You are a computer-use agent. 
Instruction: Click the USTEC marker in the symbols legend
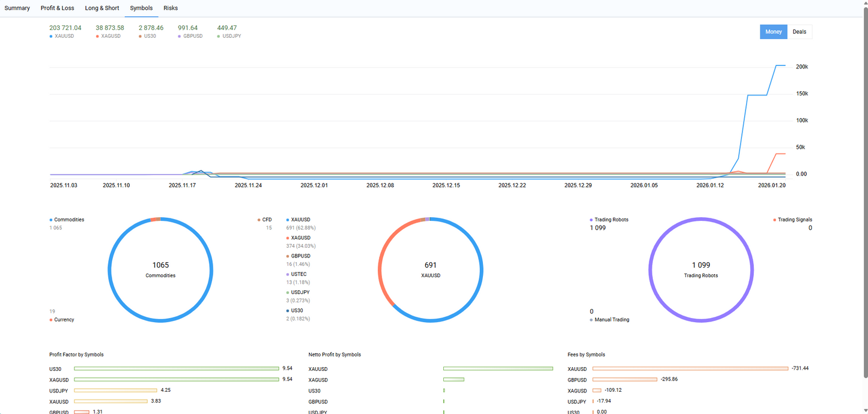tap(288, 274)
